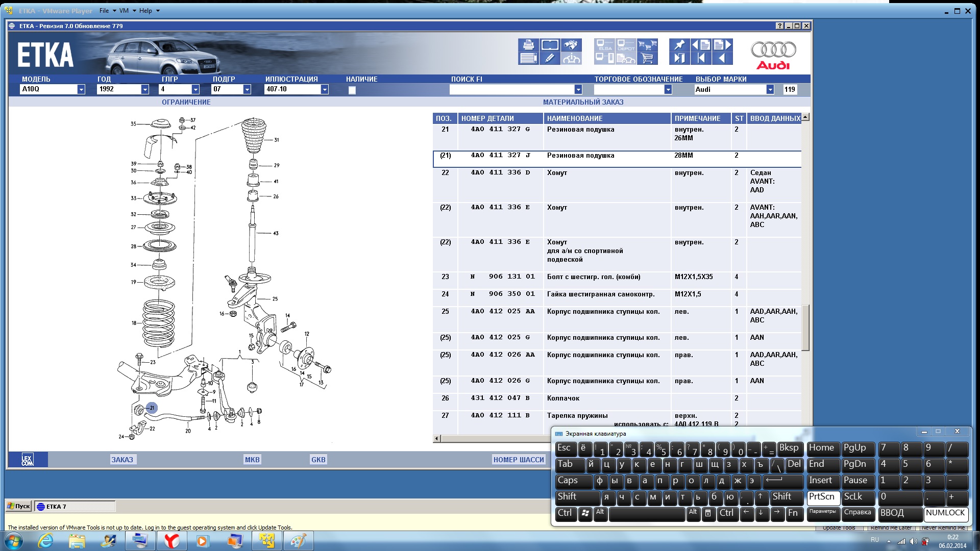
Task: Open the Help menu in VMware Player
Action: (145, 10)
